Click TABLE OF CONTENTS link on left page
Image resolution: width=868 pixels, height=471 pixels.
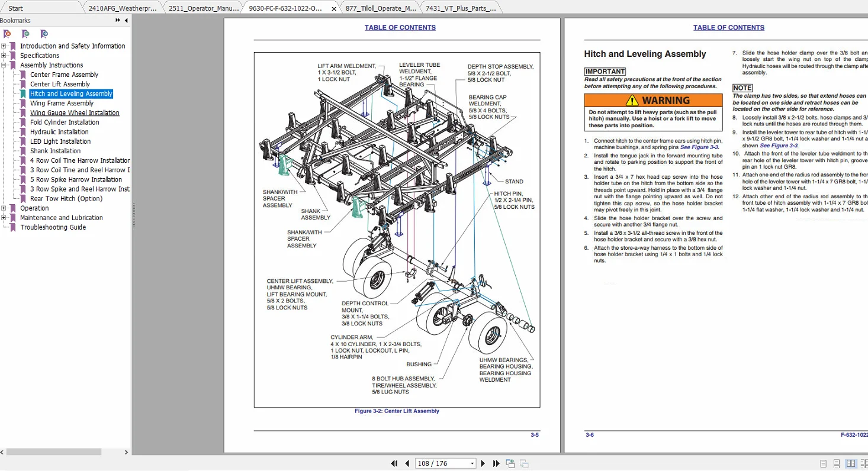click(x=400, y=28)
